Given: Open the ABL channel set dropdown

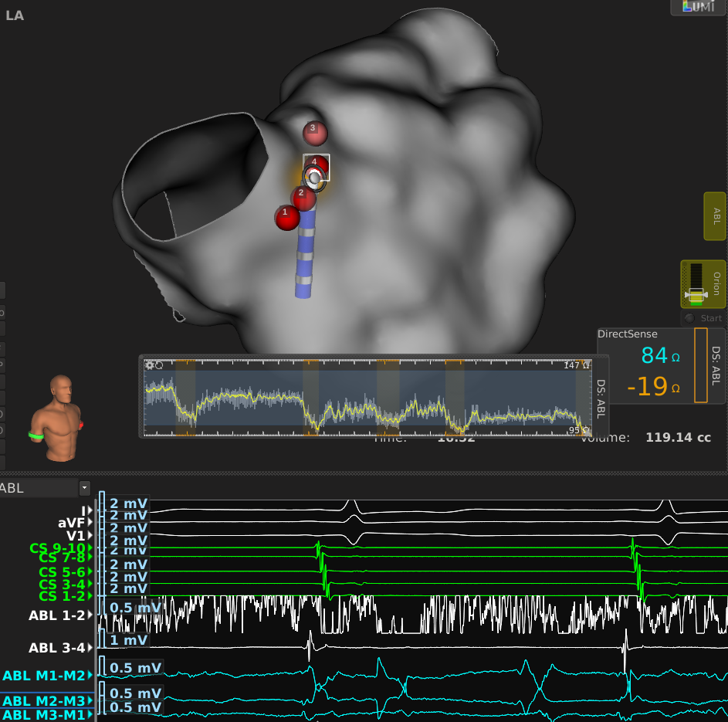Looking at the screenshot, I should tap(84, 488).
